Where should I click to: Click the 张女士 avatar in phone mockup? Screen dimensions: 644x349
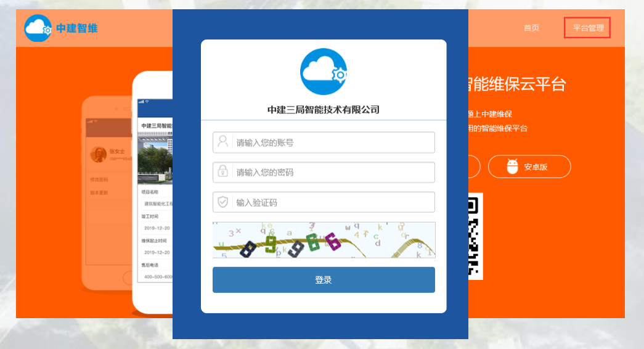97,155
